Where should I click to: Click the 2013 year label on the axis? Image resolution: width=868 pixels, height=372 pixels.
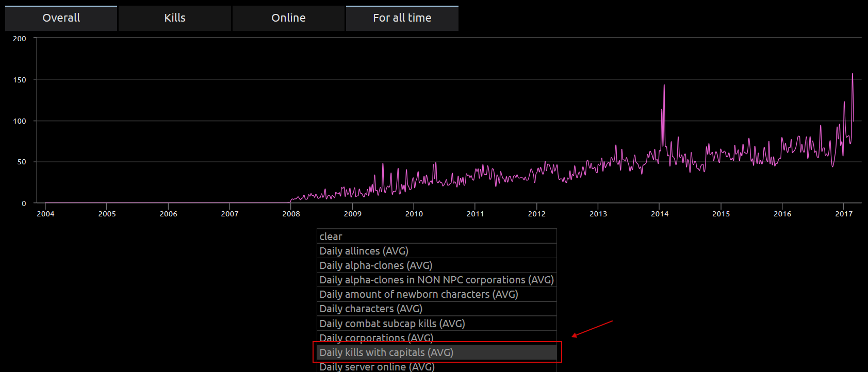point(598,214)
